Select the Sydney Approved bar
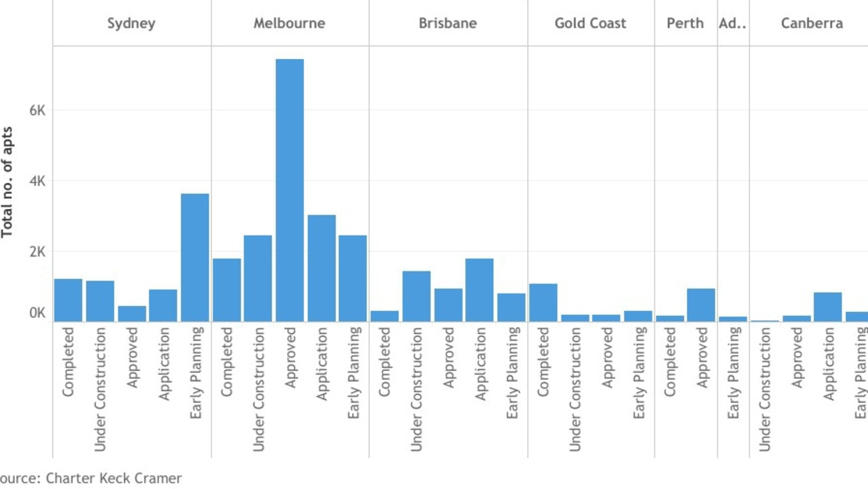Screen dimensions: 868x489 tap(132, 314)
